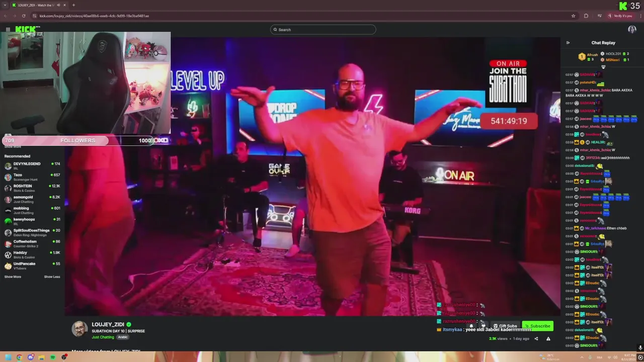Click chat username 3fif1234
The height and width of the screenshot is (362, 644).
(592, 158)
